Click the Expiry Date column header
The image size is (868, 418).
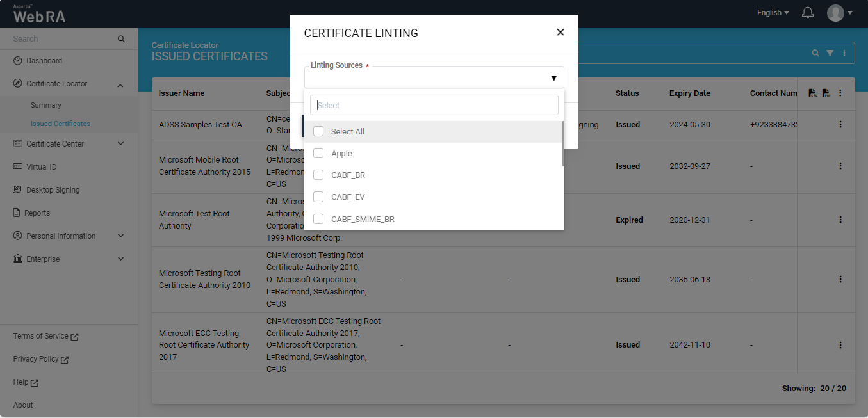click(x=690, y=93)
